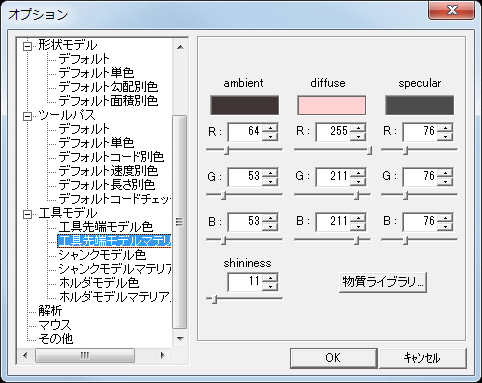The height and width of the screenshot is (383, 482).
Task: Select シャンクモデルマテリアル tree item
Action: click(114, 269)
